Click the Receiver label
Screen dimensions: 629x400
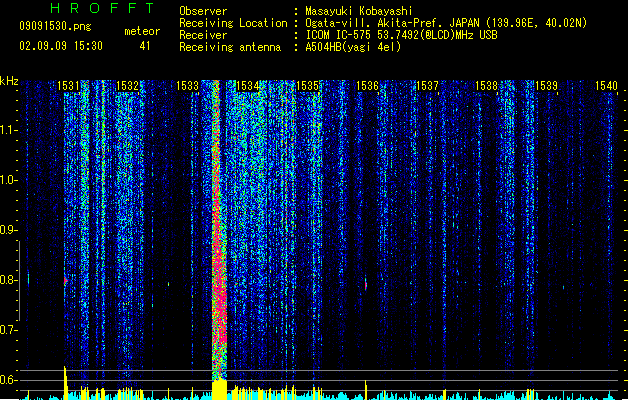[203, 35]
